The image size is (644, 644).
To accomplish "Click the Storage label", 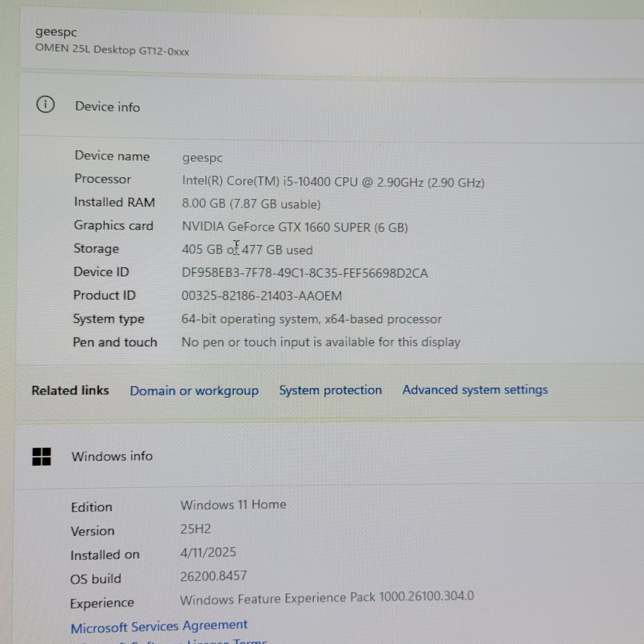I will [x=96, y=249].
